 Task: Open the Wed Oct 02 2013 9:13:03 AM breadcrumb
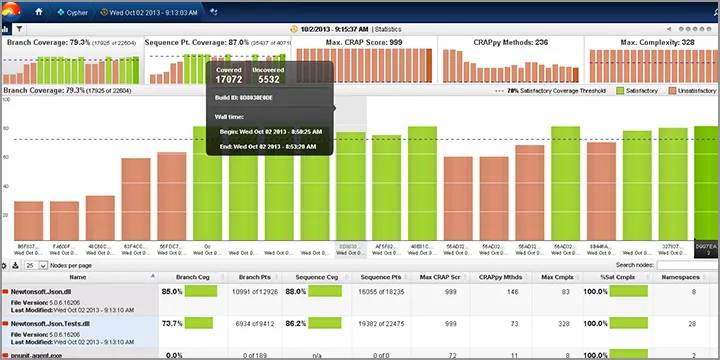[149, 13]
